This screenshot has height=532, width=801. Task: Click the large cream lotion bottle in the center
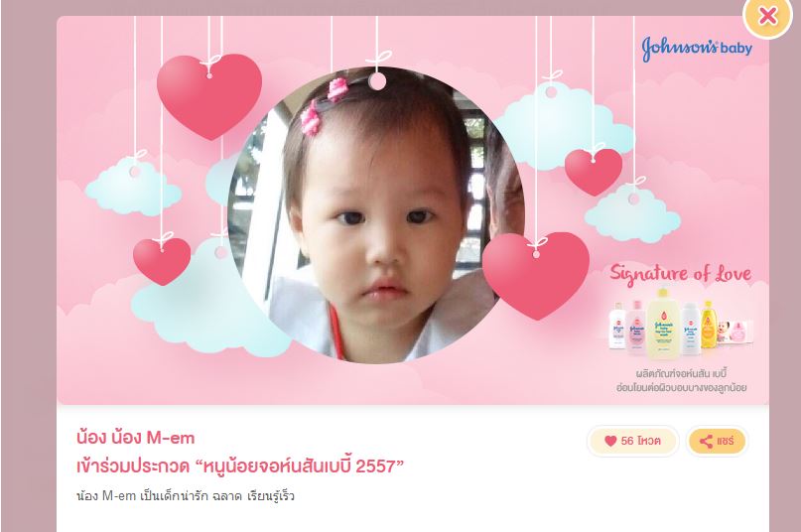pyautogui.click(x=663, y=324)
